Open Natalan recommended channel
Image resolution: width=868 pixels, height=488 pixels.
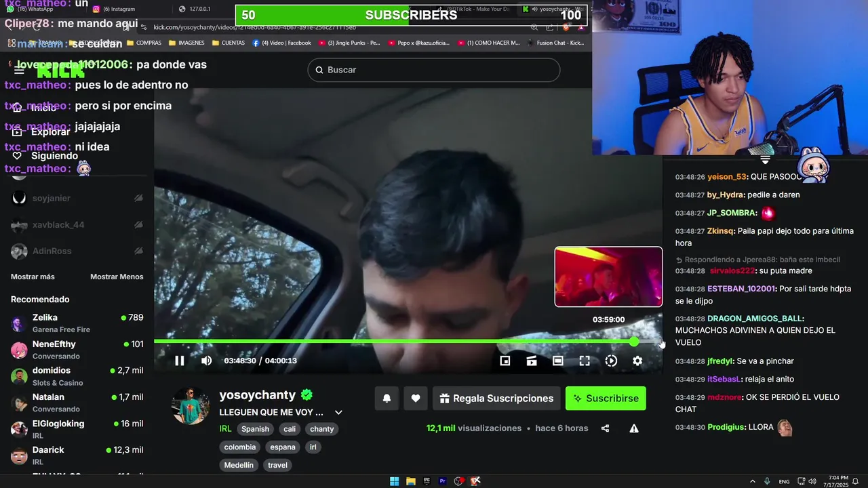[x=77, y=403]
